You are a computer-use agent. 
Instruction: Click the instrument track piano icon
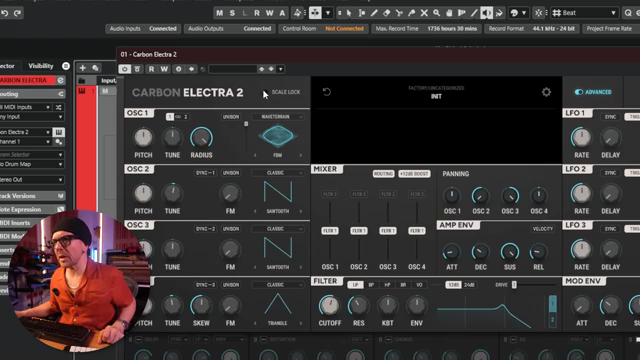pyautogui.click(x=82, y=91)
